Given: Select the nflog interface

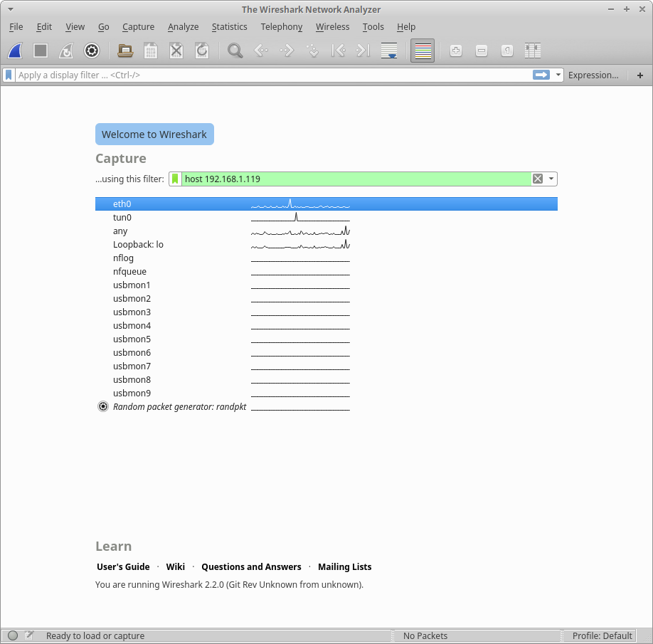Looking at the screenshot, I should coord(326,258).
